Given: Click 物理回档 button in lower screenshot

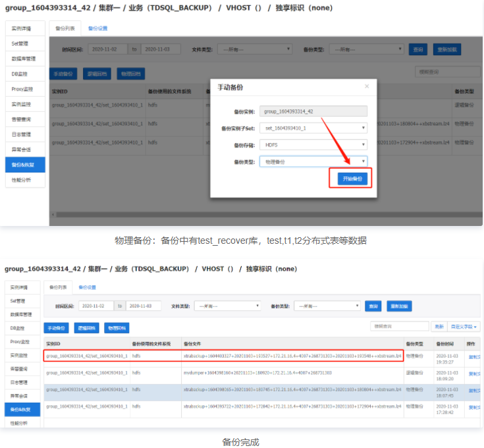Looking at the screenshot, I should 116,327.
